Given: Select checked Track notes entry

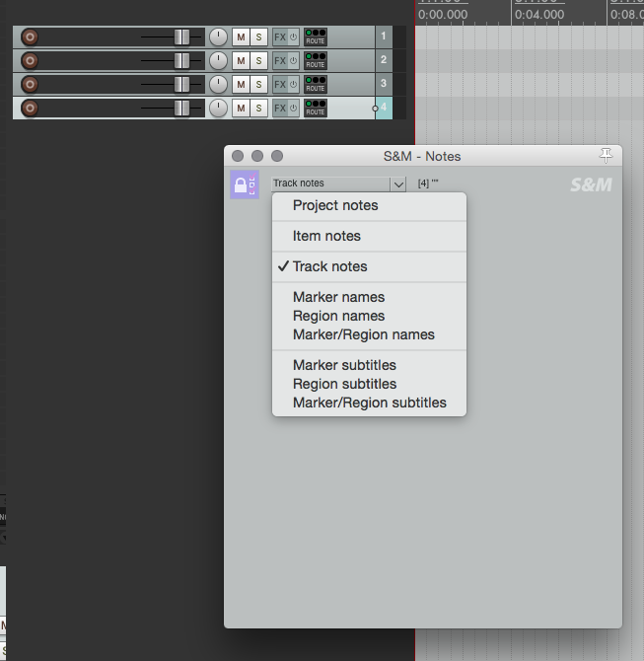Looking at the screenshot, I should click(x=369, y=266).
